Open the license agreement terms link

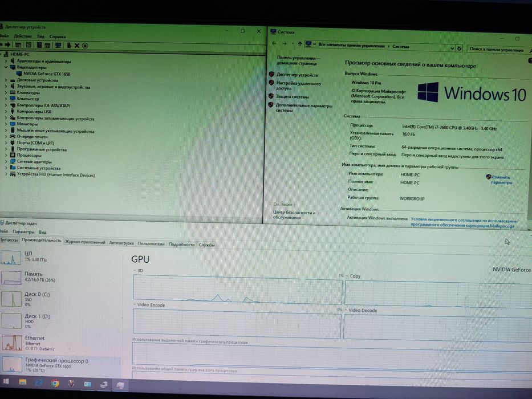point(464,223)
